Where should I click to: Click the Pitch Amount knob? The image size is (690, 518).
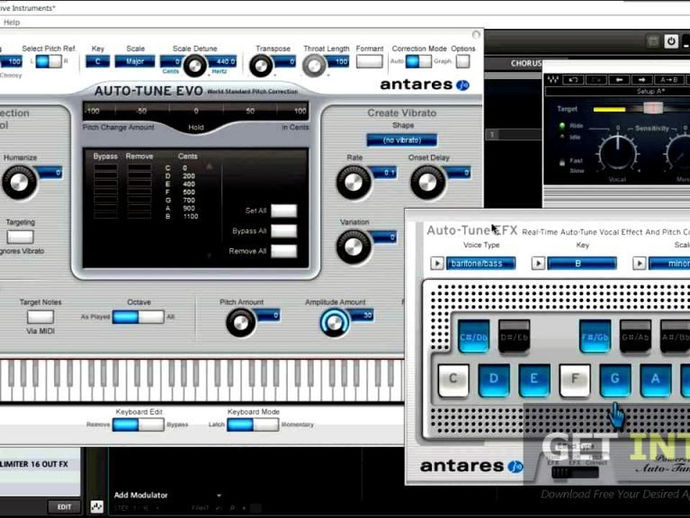[241, 323]
